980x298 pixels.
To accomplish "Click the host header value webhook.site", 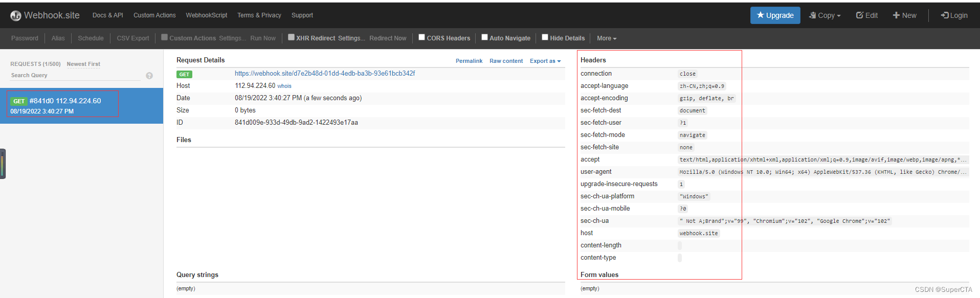I will click(699, 234).
